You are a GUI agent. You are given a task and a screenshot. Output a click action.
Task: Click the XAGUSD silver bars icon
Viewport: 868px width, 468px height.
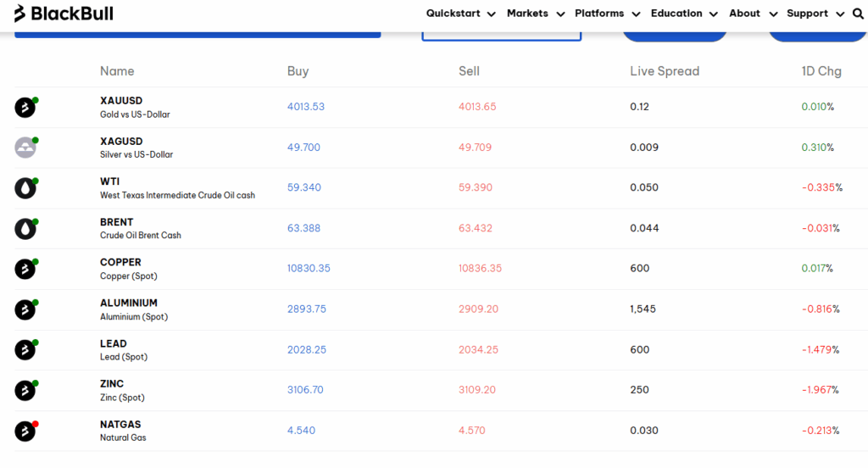coord(25,148)
